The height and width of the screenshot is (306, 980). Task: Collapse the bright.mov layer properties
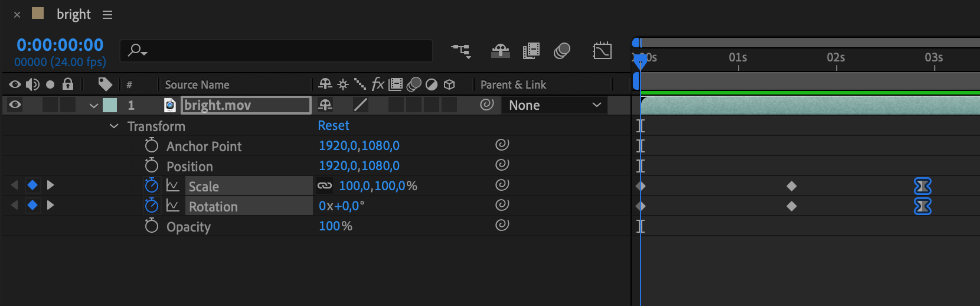[x=93, y=106]
